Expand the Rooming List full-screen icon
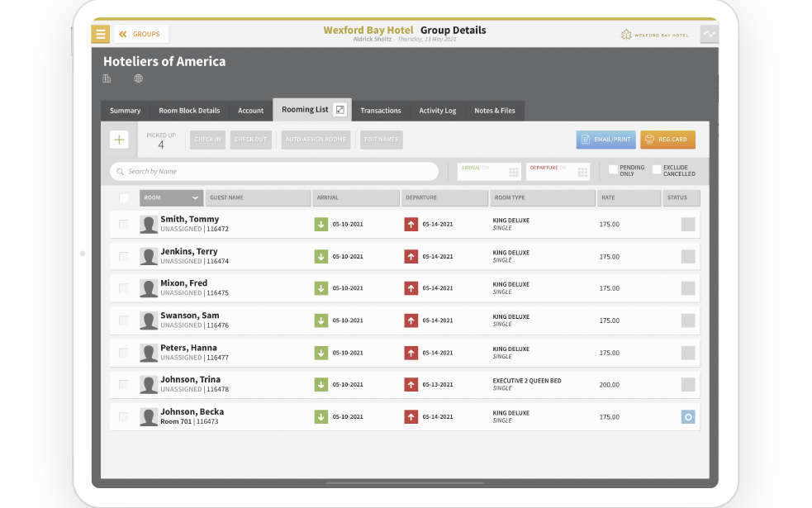The image size is (812, 508). [340, 110]
